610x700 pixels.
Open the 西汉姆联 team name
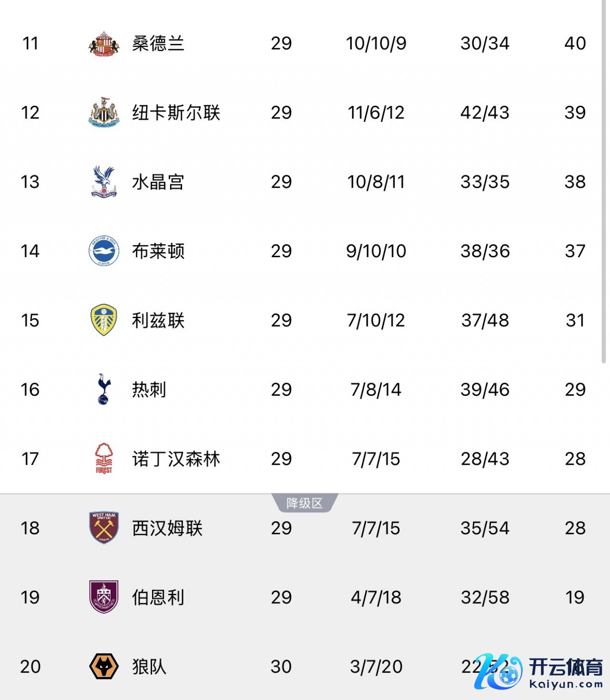(x=167, y=528)
